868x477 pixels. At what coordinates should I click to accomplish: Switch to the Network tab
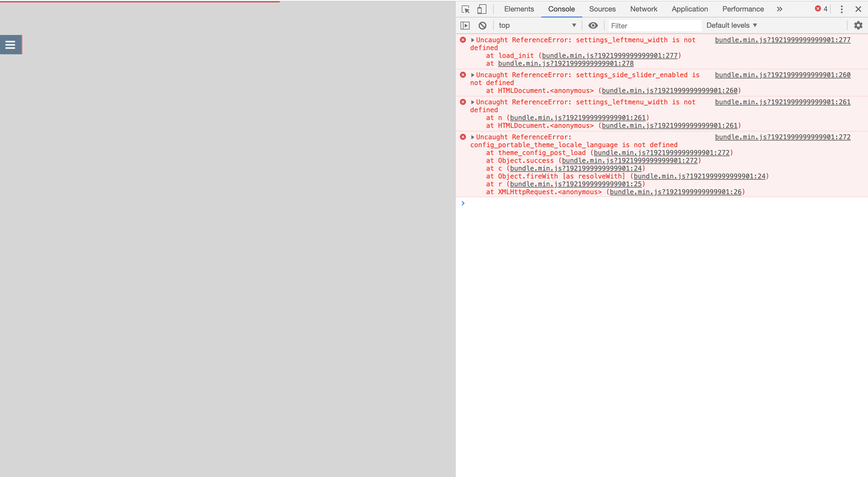(643, 9)
